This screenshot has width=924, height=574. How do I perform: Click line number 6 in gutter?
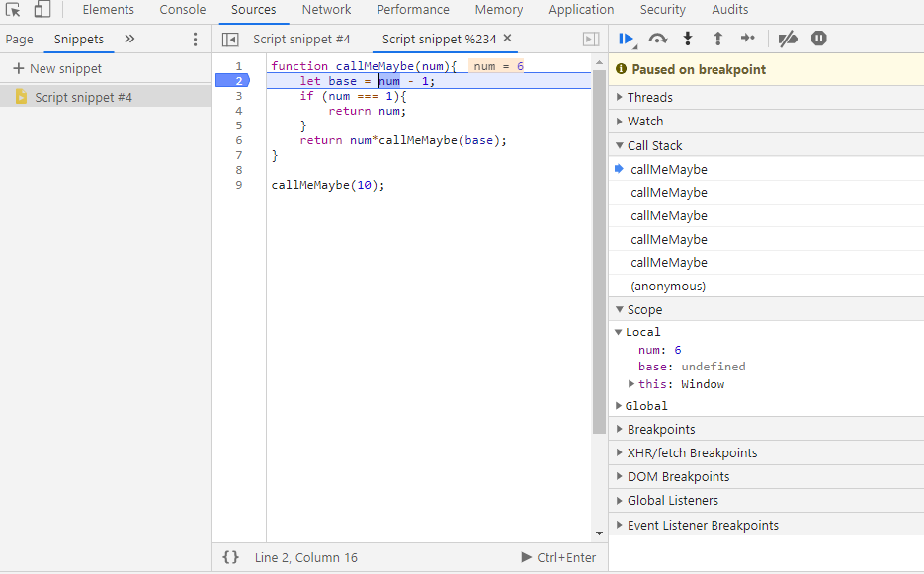239,140
